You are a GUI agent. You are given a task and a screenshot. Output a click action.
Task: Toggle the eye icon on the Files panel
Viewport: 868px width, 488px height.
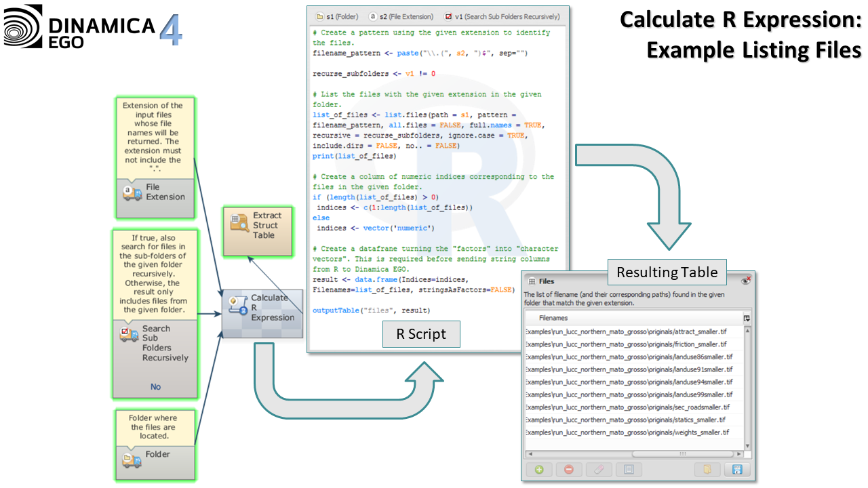tap(746, 281)
